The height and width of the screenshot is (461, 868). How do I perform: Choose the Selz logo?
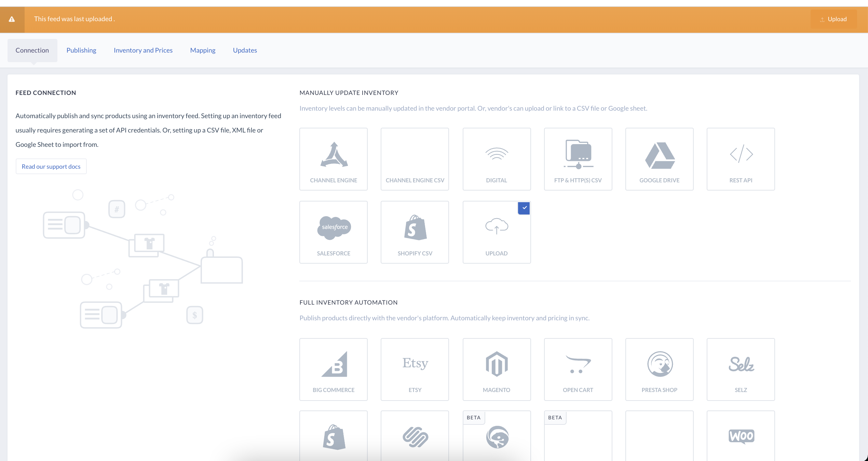[x=741, y=364]
